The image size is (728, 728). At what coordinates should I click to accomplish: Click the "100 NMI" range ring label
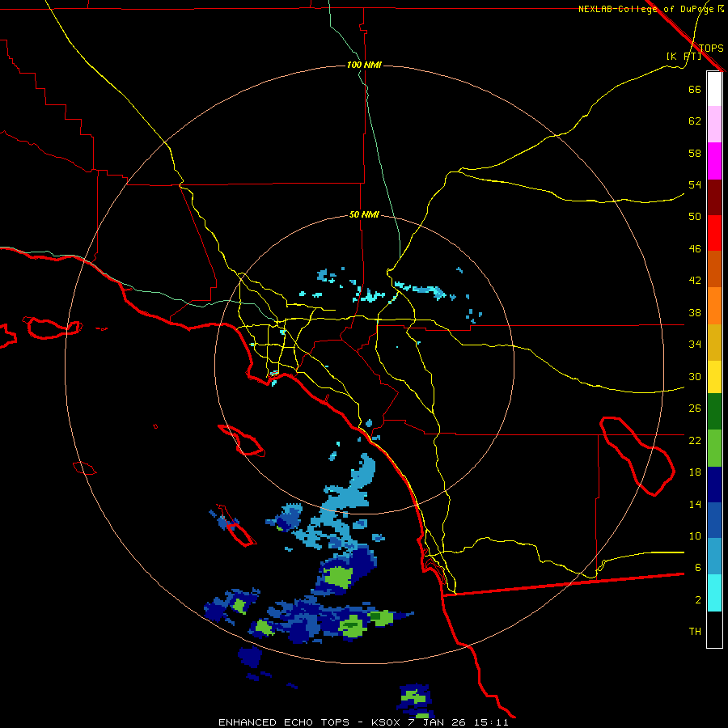click(x=364, y=65)
